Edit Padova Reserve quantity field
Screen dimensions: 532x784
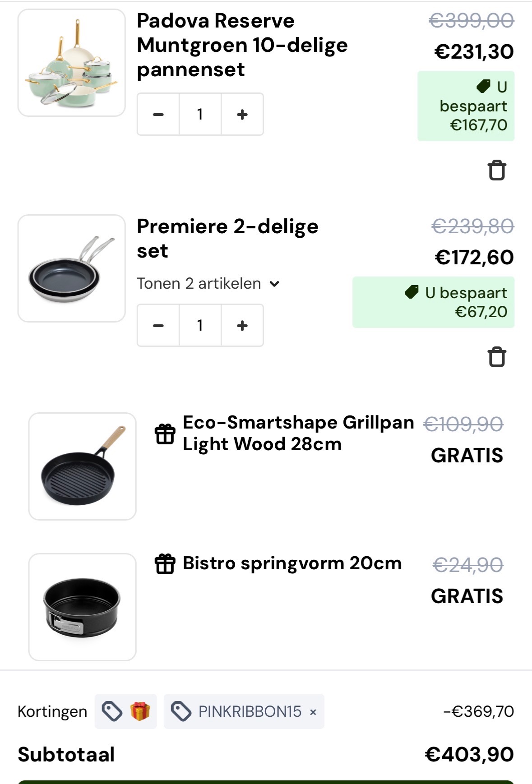tap(200, 115)
